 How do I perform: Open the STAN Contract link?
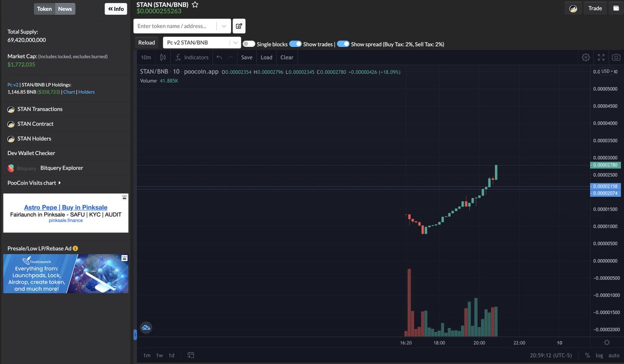35,124
